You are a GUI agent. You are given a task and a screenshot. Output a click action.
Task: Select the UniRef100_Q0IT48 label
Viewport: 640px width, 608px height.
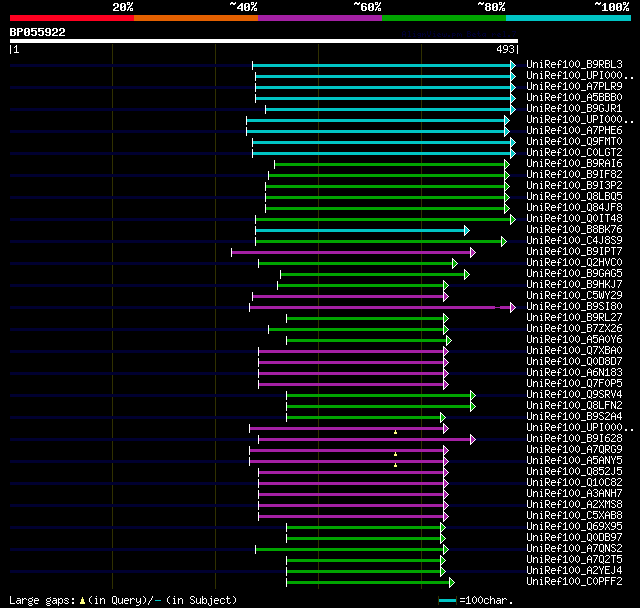pyautogui.click(x=574, y=219)
